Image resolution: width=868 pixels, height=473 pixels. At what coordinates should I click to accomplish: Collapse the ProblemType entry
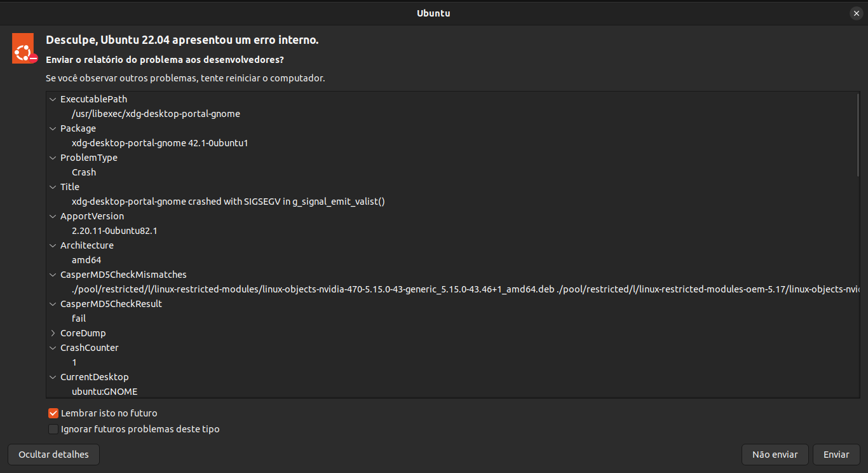pyautogui.click(x=53, y=158)
